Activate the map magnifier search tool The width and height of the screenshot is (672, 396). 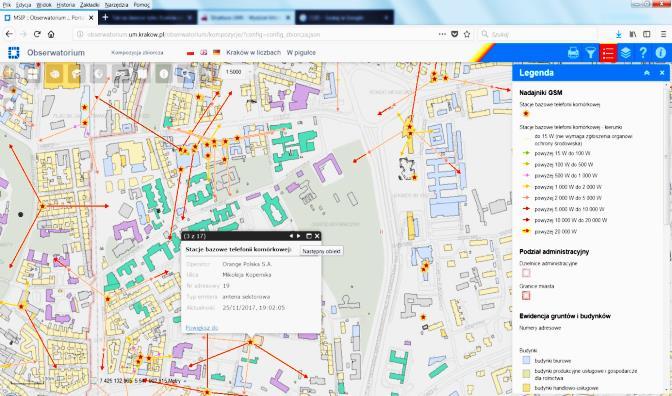(186, 74)
